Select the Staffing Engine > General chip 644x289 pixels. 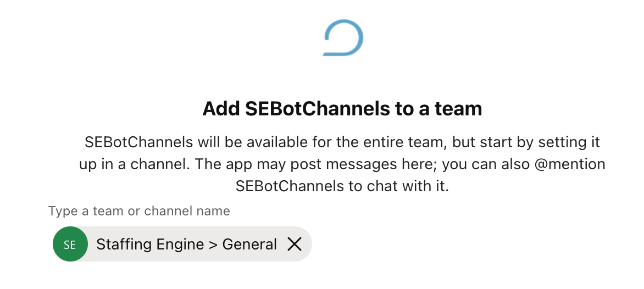[x=182, y=244]
